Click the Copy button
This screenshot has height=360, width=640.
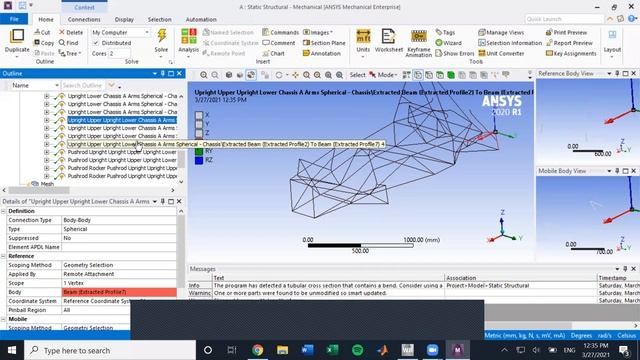pos(44,43)
